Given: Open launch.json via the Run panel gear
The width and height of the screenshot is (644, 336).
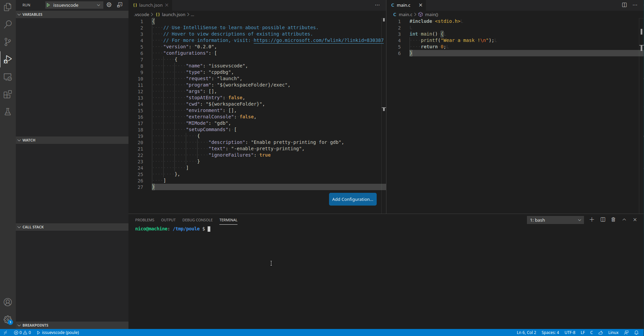Looking at the screenshot, I should (109, 5).
